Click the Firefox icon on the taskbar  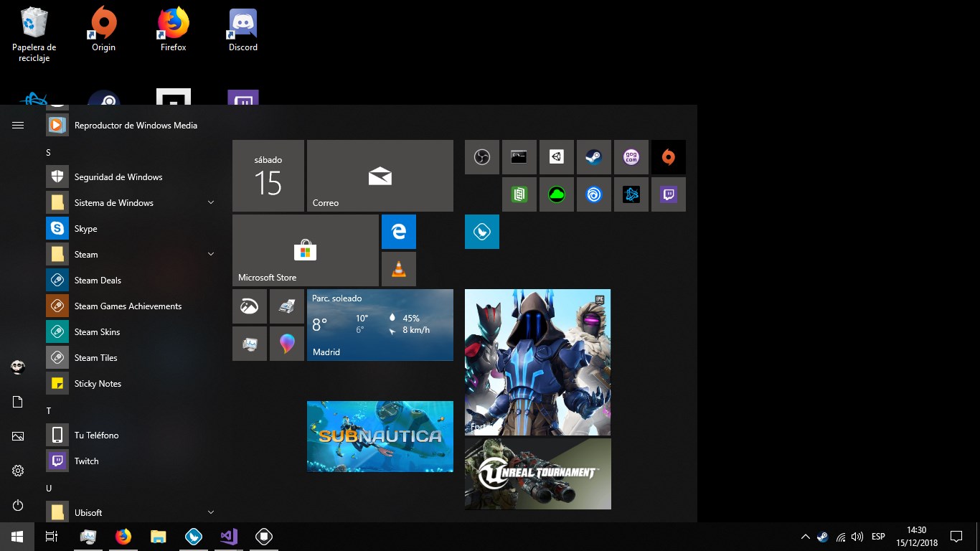[x=123, y=537]
